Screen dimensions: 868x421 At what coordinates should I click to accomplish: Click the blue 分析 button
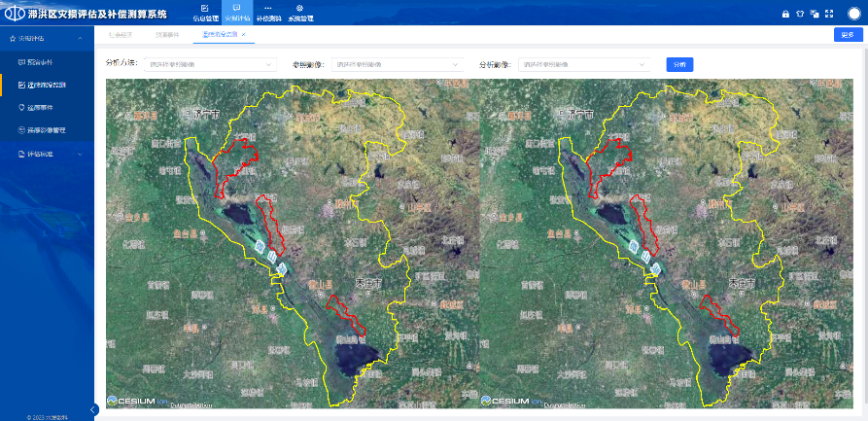tap(679, 64)
